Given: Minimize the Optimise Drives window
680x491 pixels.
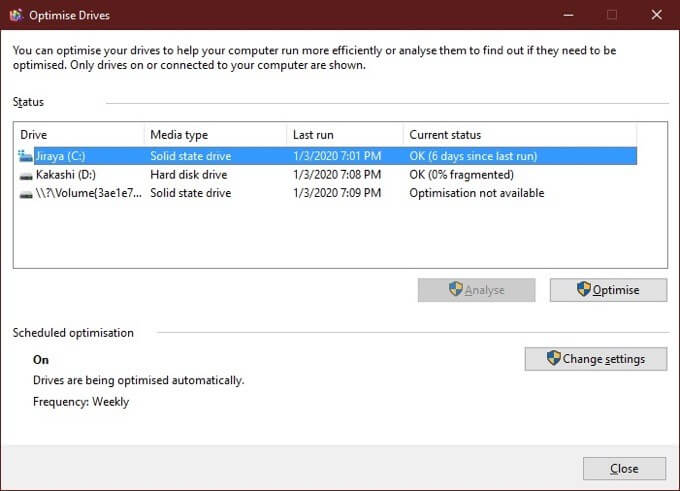Looking at the screenshot, I should point(567,15).
